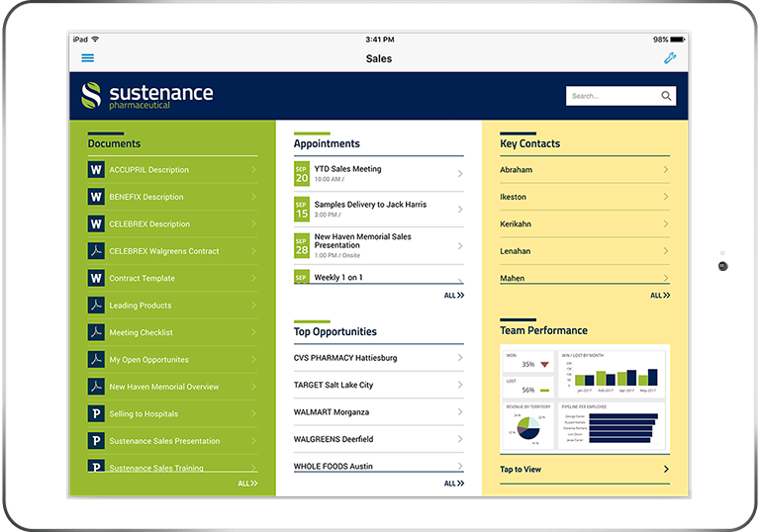
Task: Expand chevron for Kerikahn contact
Action: [666, 223]
